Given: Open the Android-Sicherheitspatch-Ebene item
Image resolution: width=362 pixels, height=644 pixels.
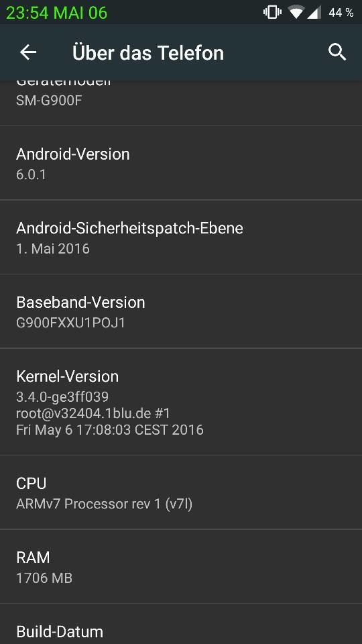Looking at the screenshot, I should pyautogui.click(x=181, y=237).
